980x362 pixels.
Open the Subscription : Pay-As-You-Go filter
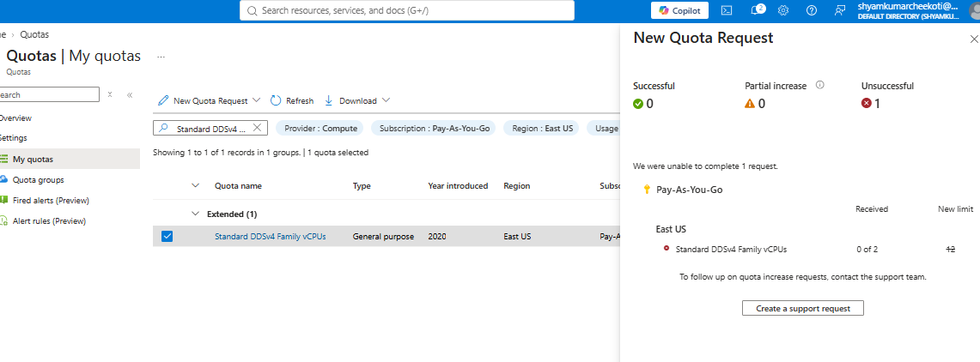click(x=433, y=128)
